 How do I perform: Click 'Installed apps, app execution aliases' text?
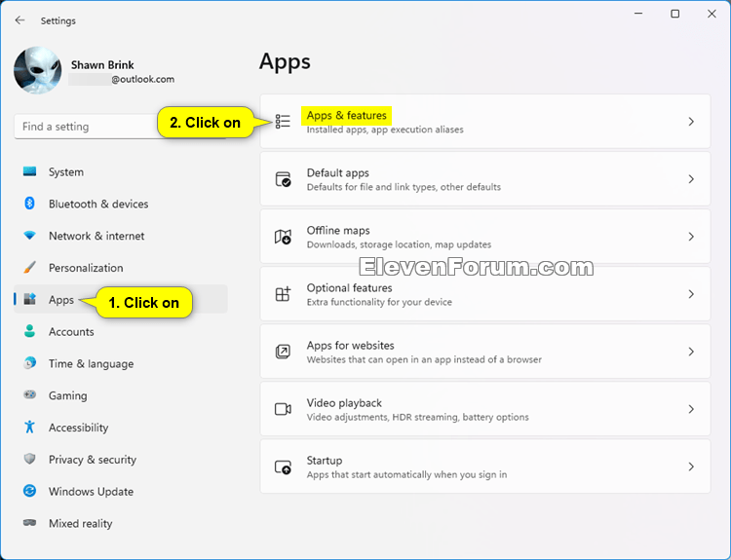(x=385, y=130)
